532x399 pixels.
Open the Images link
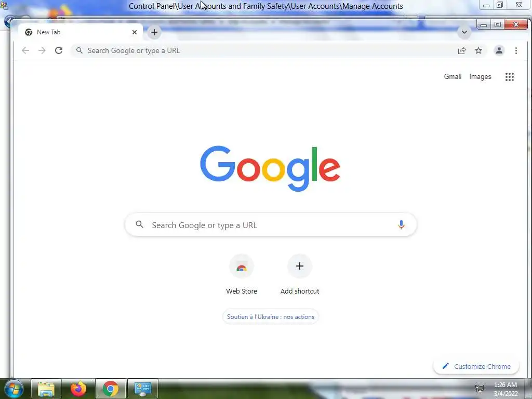pos(480,77)
